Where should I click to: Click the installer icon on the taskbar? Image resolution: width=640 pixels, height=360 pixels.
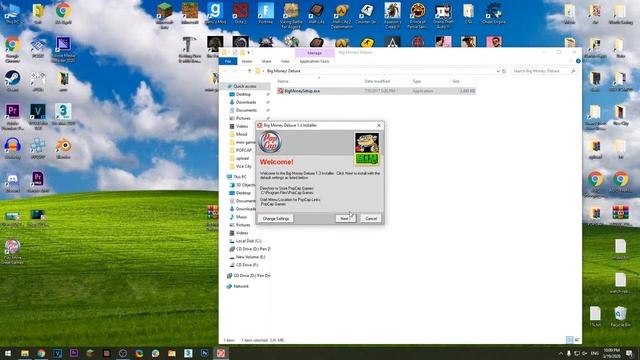coord(221,353)
